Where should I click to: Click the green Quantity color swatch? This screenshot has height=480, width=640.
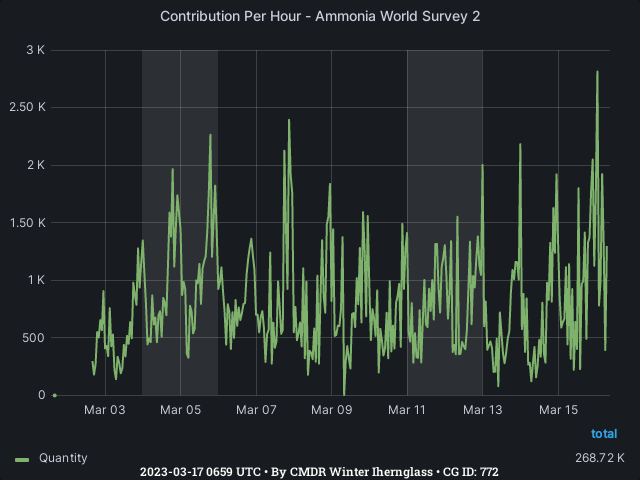(x=22, y=460)
